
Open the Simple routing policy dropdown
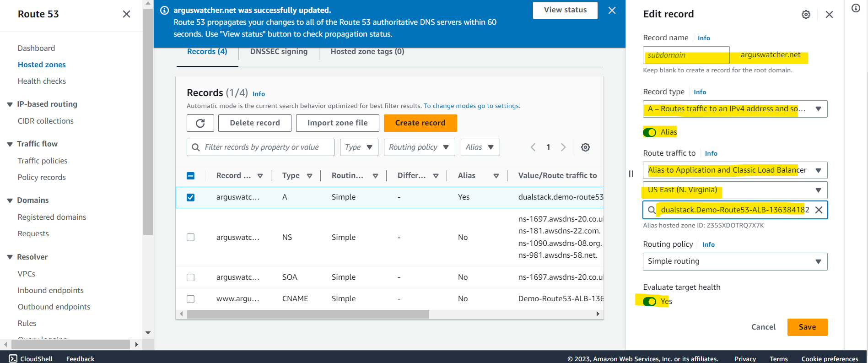(x=735, y=261)
